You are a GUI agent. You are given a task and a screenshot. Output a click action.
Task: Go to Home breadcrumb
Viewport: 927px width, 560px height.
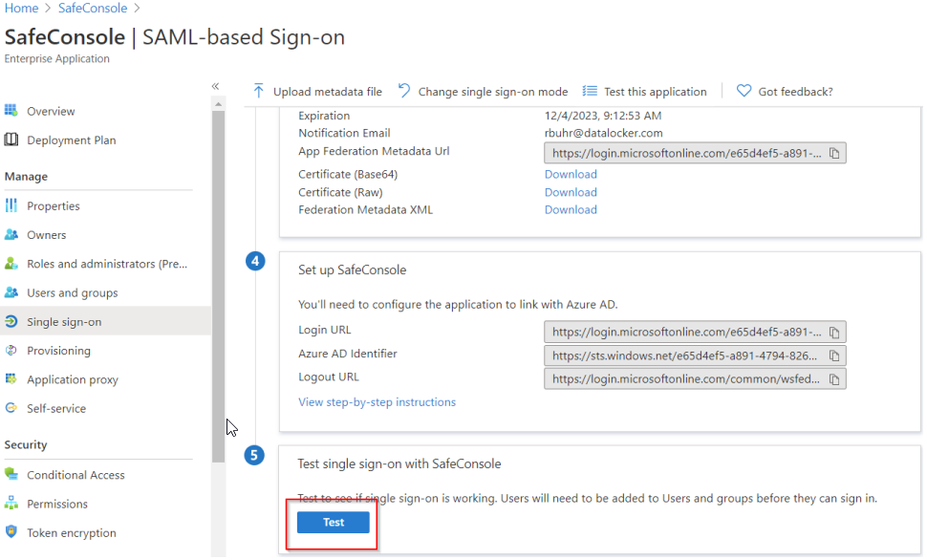[21, 9]
